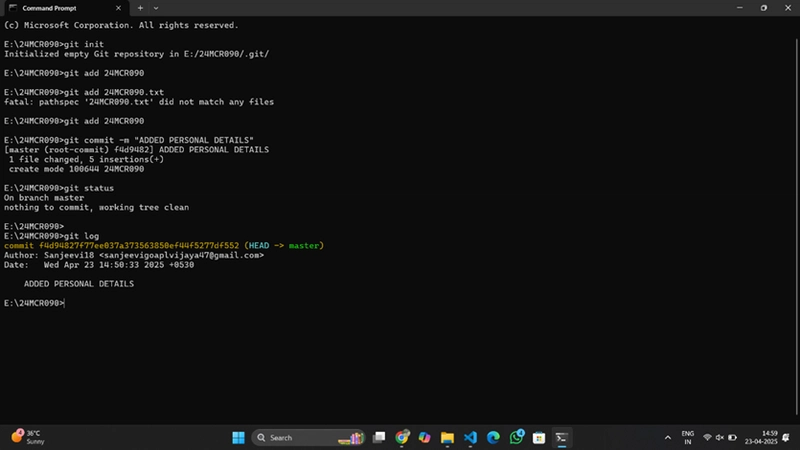Click the commit hash line in git log

[x=164, y=245]
